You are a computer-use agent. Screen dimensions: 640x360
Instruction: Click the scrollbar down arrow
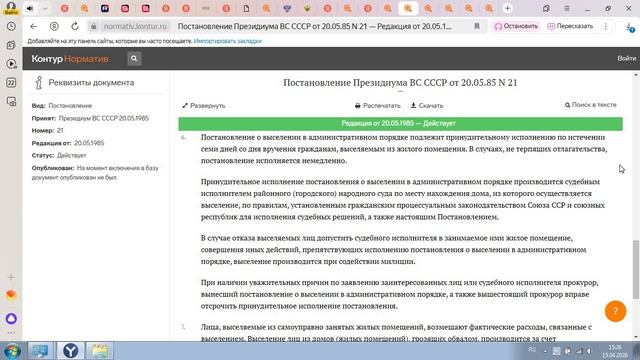(x=636, y=337)
